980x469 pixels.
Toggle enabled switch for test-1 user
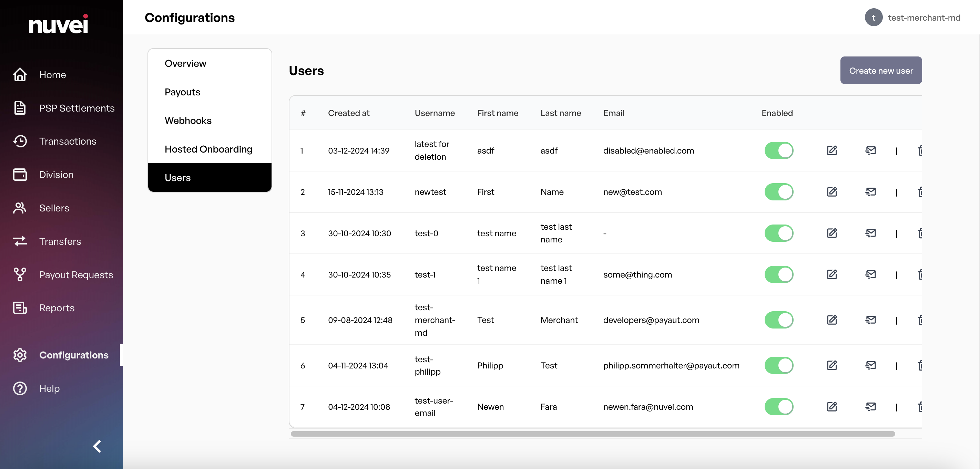coord(778,274)
